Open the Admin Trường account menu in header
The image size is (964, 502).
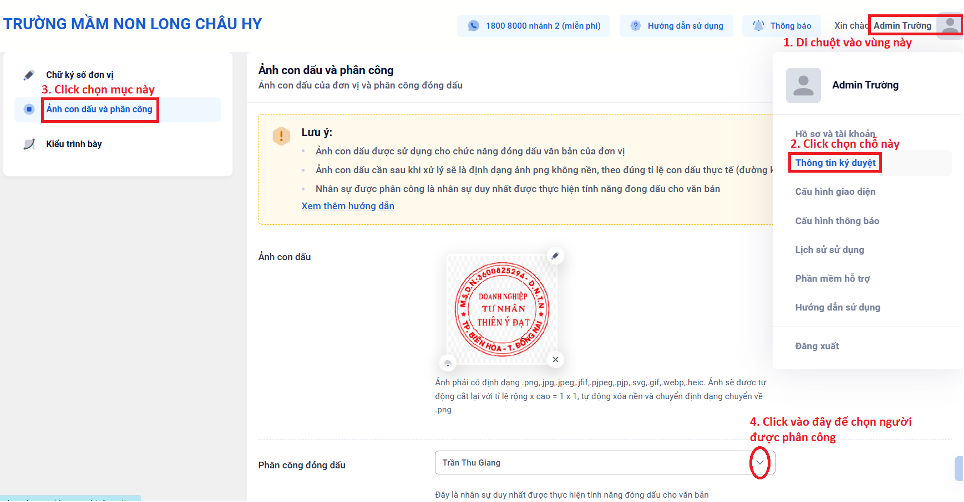(902, 25)
